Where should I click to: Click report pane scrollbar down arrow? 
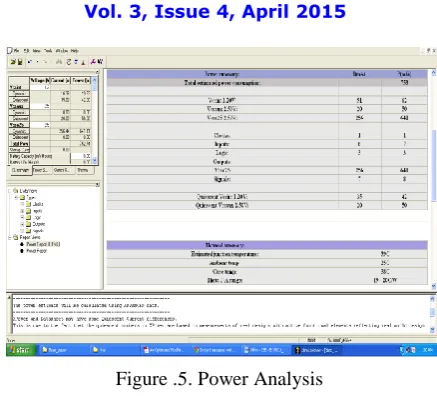click(x=433, y=286)
